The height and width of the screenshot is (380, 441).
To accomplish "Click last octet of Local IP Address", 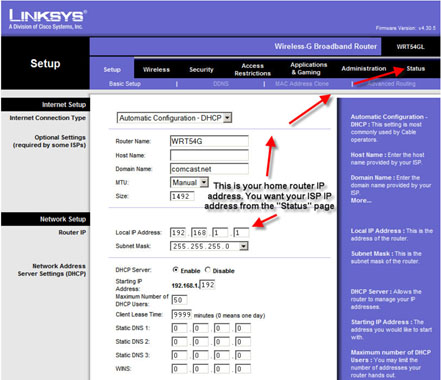I will coord(241,232).
